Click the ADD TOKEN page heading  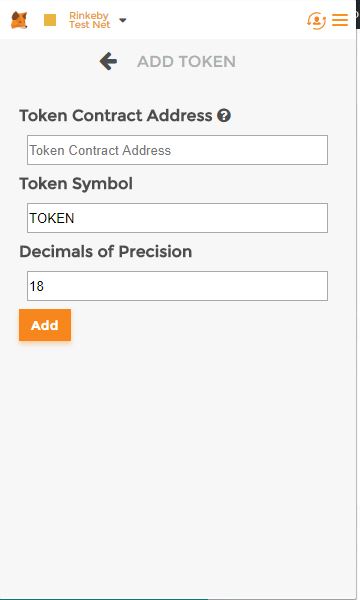(x=186, y=62)
